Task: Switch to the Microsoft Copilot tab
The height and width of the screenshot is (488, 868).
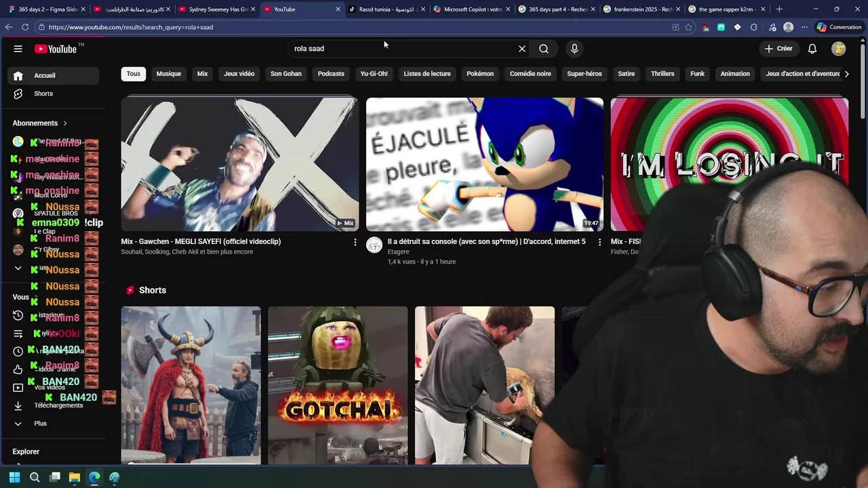Action: pyautogui.click(x=471, y=9)
